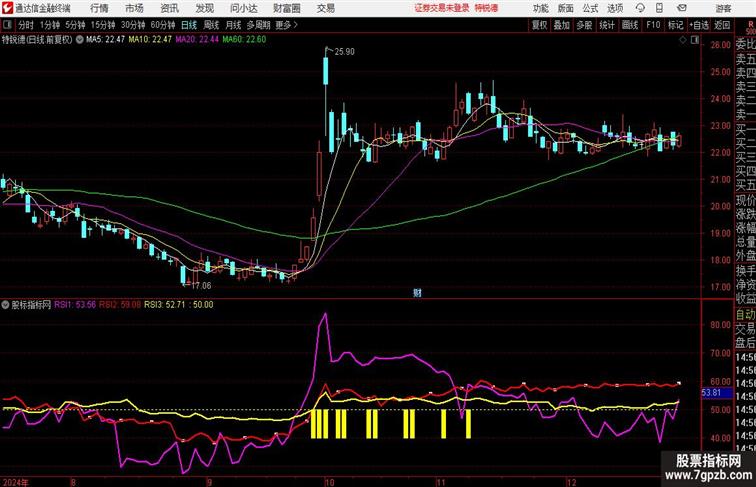Image resolution: width=756 pixels, height=487 pixels.
Task: Open the 交易 menu
Action: click(325, 8)
